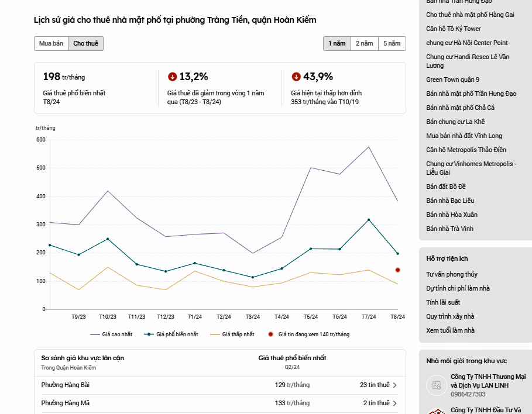532x414 pixels.
Task: Expand Phường Hàng Bài row chevron
Action: coord(395,385)
